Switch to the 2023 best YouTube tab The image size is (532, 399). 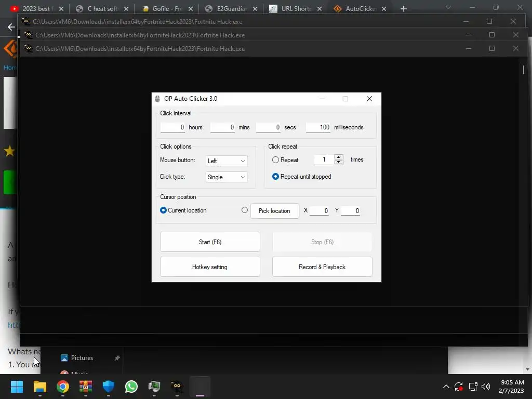(36, 9)
